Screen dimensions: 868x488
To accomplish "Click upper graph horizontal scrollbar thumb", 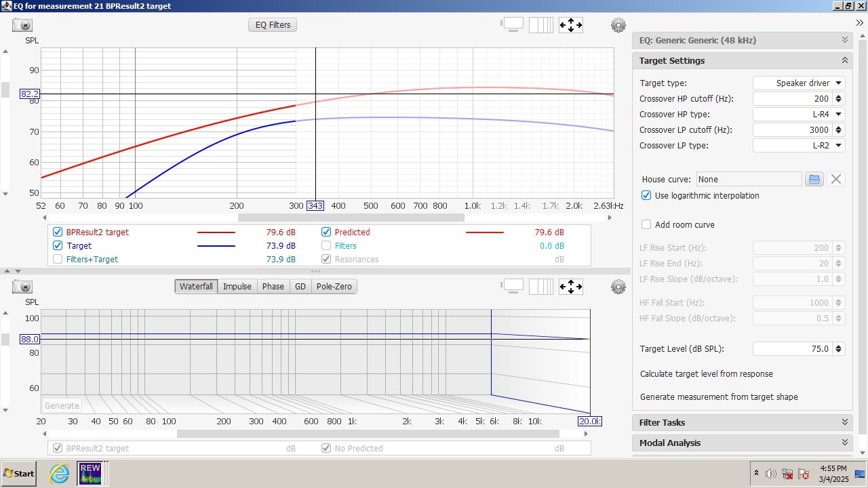I will pyautogui.click(x=351, y=218).
